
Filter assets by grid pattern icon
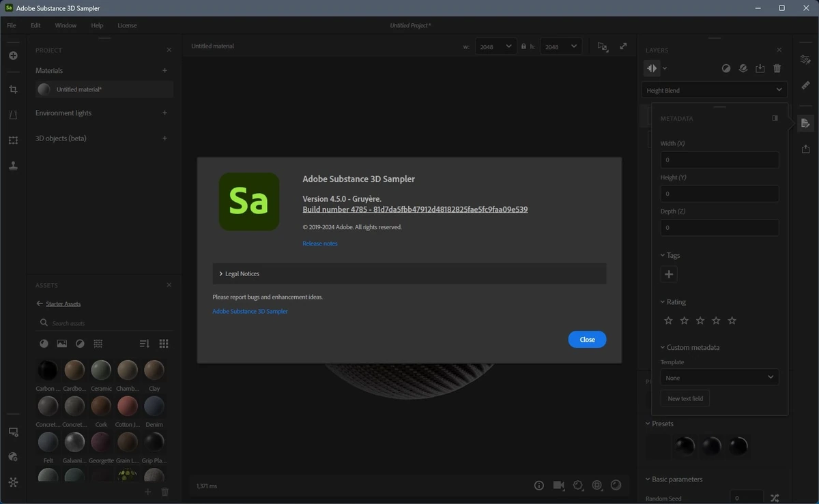(x=98, y=344)
